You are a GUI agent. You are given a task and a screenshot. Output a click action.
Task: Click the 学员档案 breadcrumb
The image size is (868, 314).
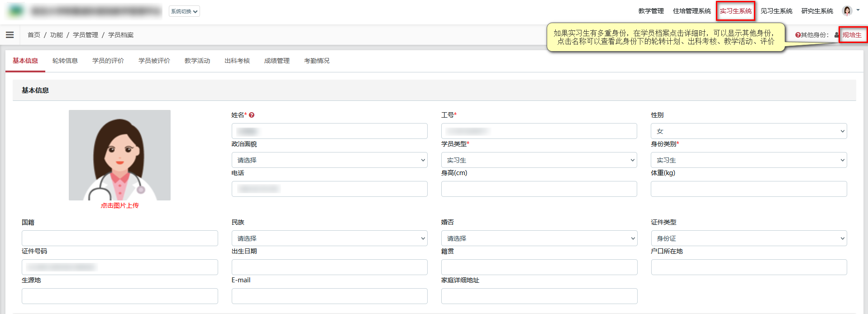click(x=121, y=35)
